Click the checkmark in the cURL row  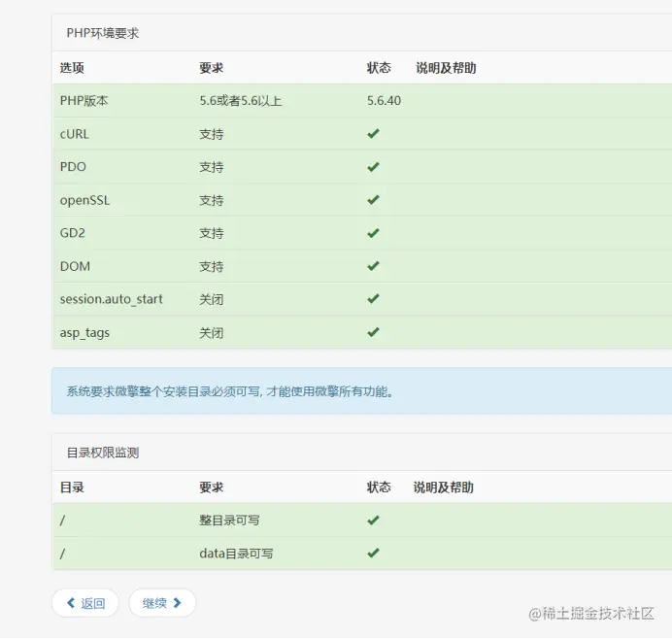pos(373,134)
